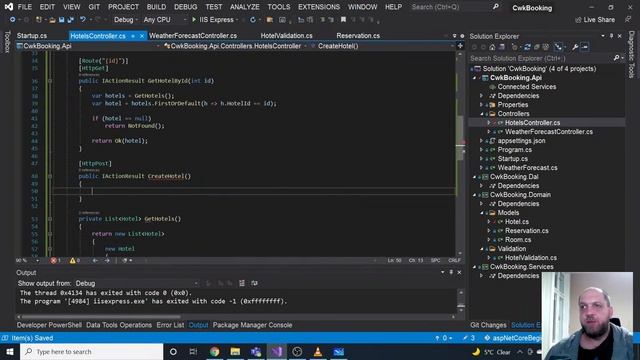Click the Show All Files icon in Solution Explorer
The height and width of the screenshot is (360, 640).
point(546,47)
